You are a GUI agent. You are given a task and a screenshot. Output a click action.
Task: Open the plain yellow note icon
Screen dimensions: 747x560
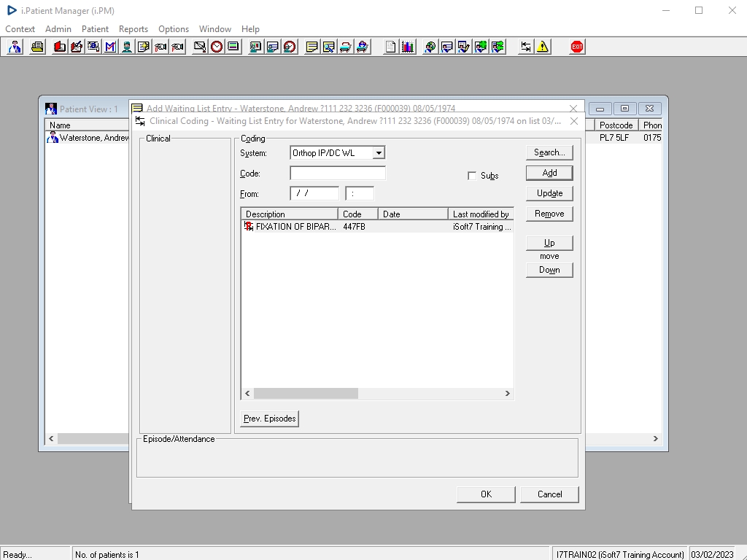tap(311, 47)
